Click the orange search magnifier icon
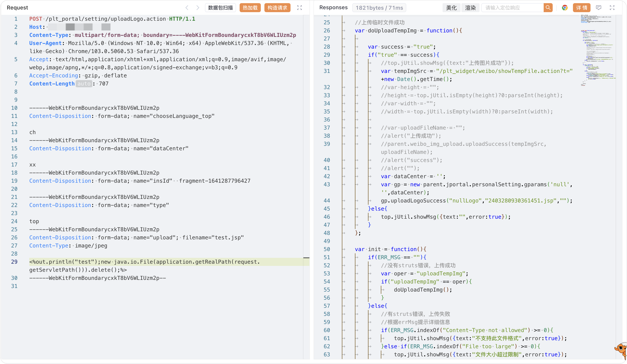Image resolution: width=627 pixels, height=364 pixels. tap(548, 8)
